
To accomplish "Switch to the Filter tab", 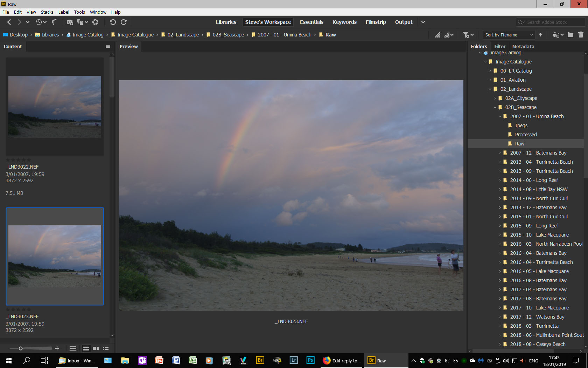I will 500,46.
